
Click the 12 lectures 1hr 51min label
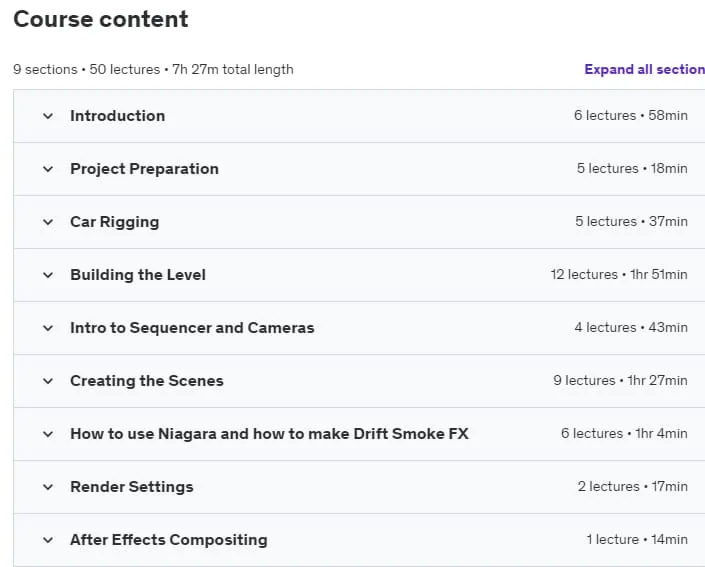(x=619, y=274)
